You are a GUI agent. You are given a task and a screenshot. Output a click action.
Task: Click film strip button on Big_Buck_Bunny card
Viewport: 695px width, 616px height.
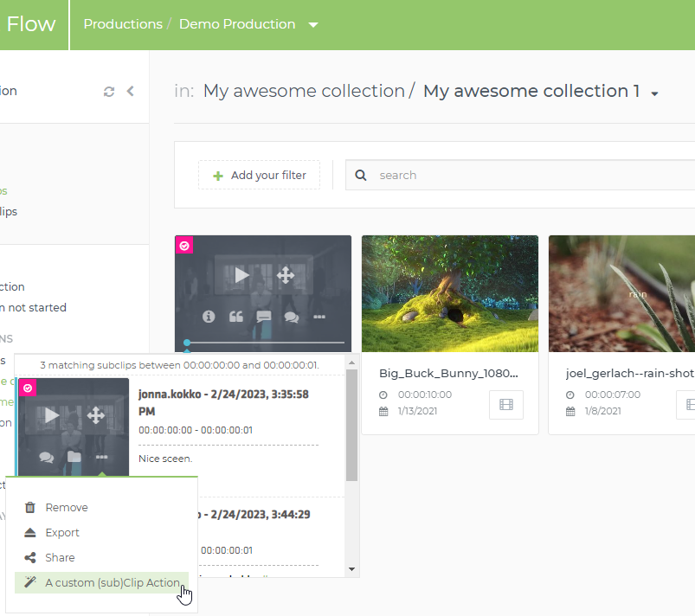[506, 405]
